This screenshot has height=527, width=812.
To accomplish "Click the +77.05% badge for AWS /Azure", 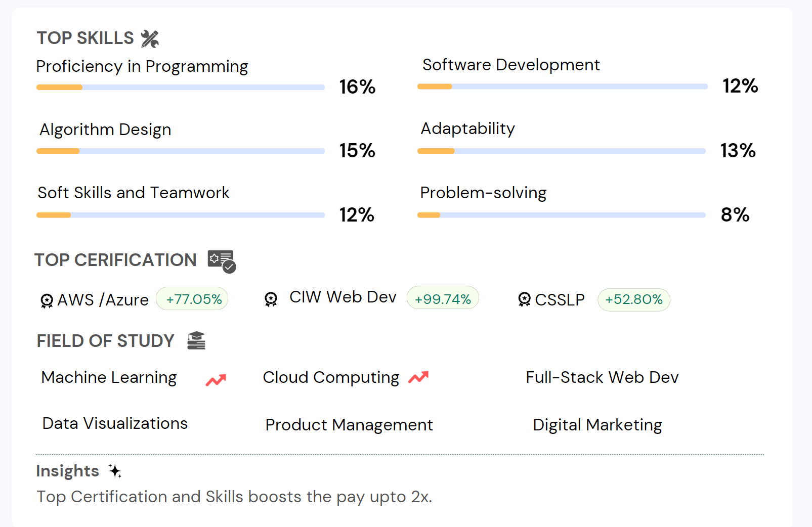I will [x=192, y=299].
